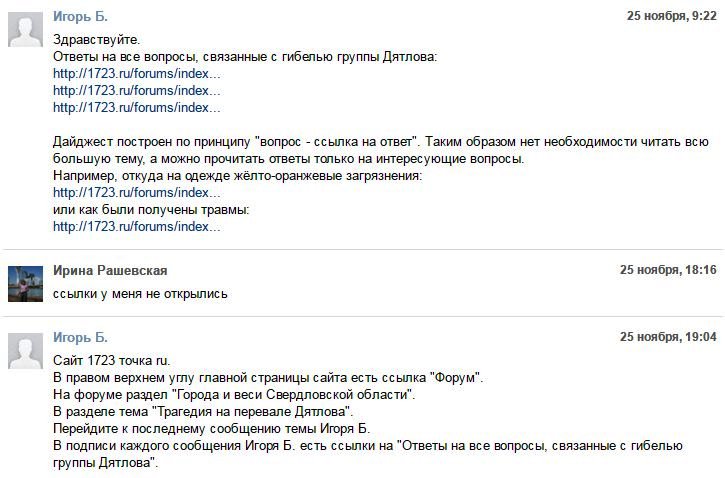
Task: Open third 1723.ru forums link in the list
Action: (136, 107)
